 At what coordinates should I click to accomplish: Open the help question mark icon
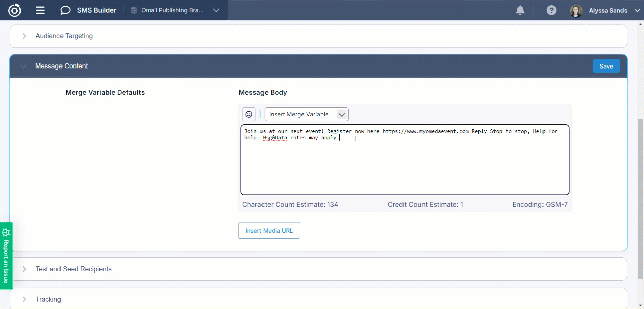(x=551, y=11)
